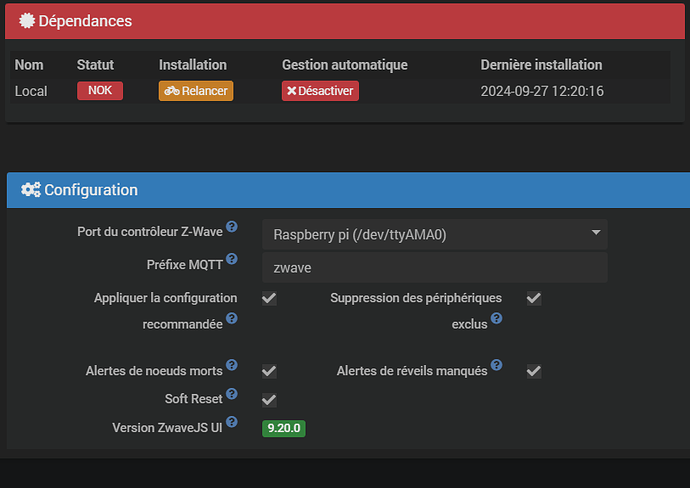Click the Relancer installation button
Image resolution: width=690 pixels, height=488 pixels.
pos(196,91)
